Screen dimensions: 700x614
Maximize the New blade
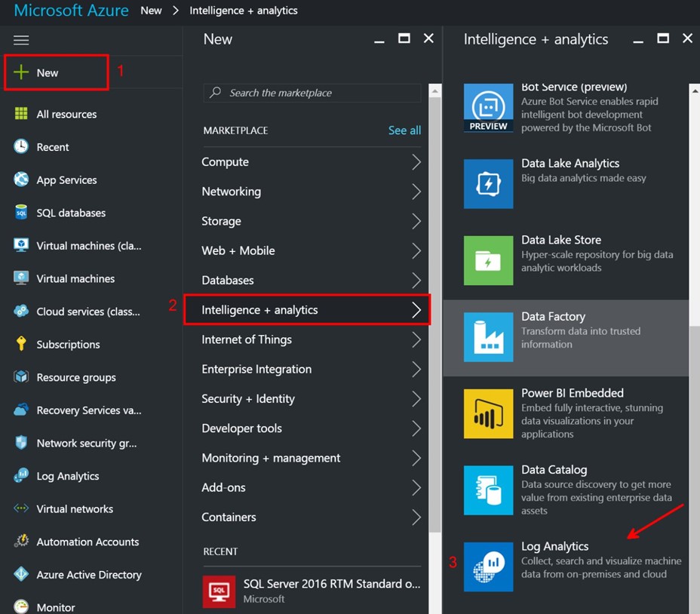coord(404,38)
